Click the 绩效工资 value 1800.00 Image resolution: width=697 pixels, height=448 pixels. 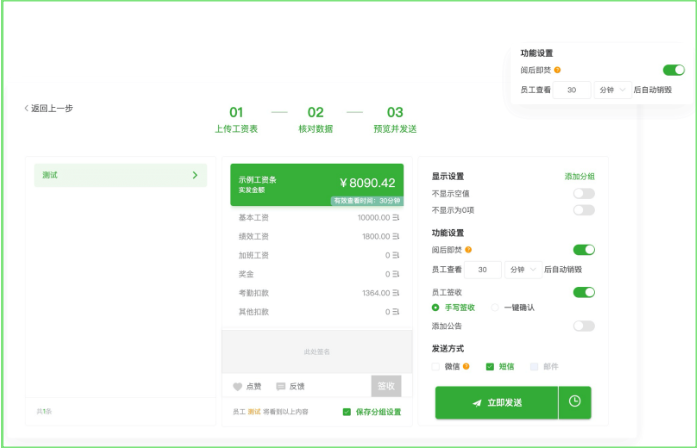pos(376,236)
